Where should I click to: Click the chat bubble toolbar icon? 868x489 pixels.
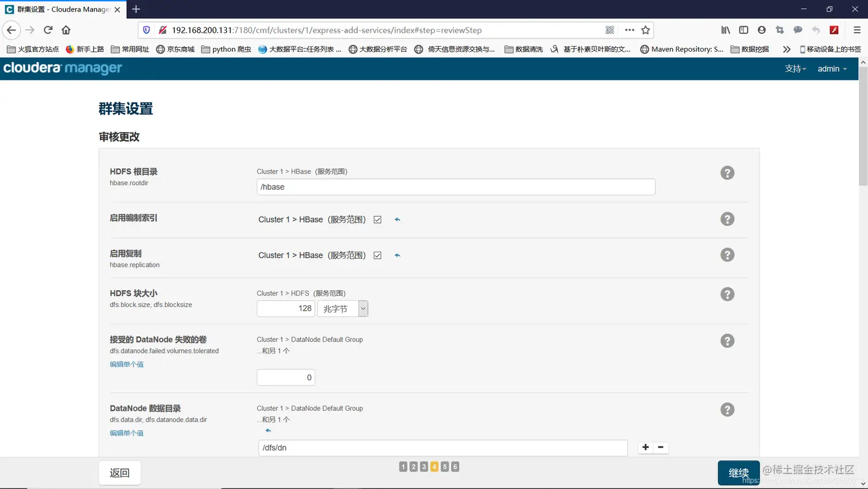pos(798,30)
